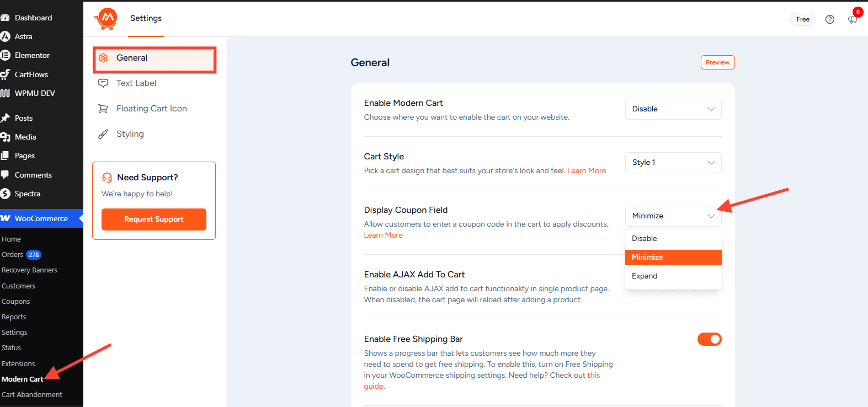Click the 278 orders count badge
868x407 pixels.
point(34,255)
